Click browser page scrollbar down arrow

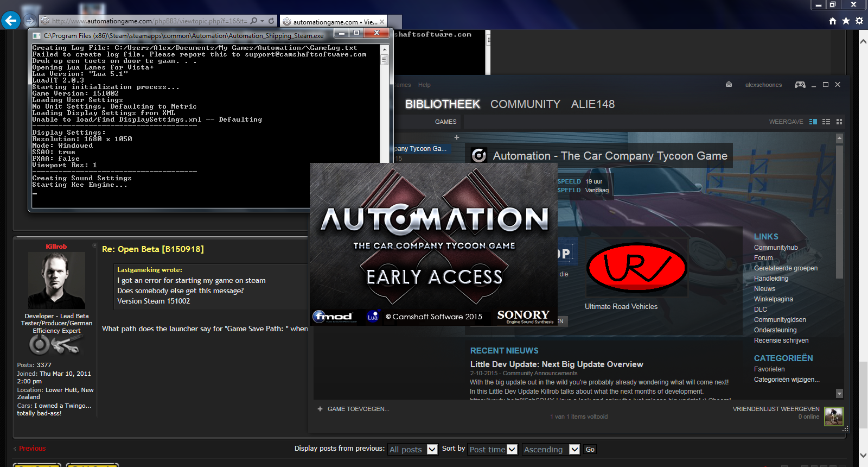pyautogui.click(x=863, y=455)
